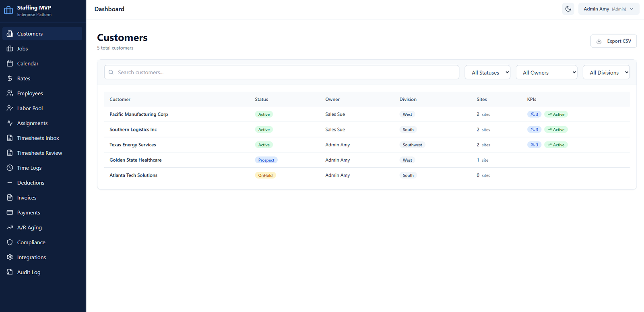Open Atlanta Tech Solutions customer

[133, 175]
